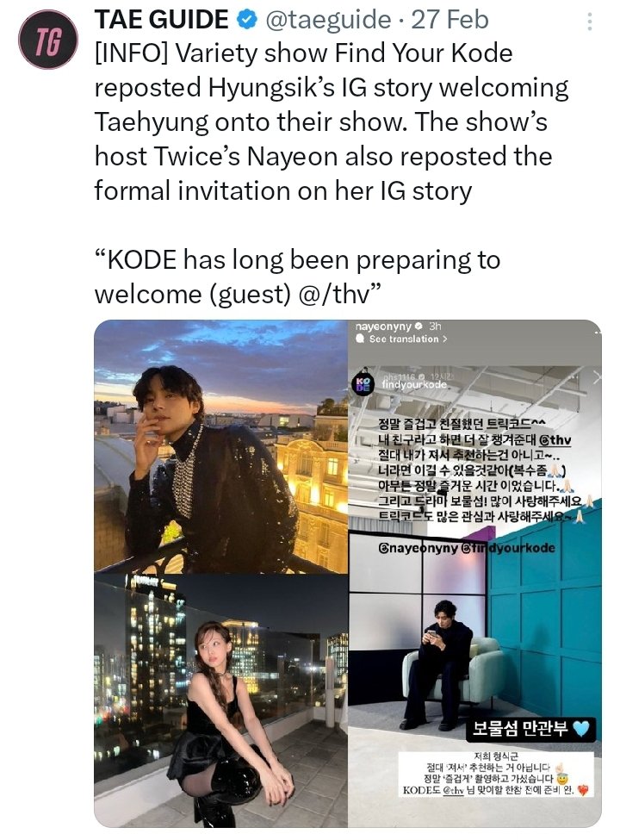Click the verified badge next to nayeonyny
Viewport: 620px width, 840px height.
click(x=419, y=326)
